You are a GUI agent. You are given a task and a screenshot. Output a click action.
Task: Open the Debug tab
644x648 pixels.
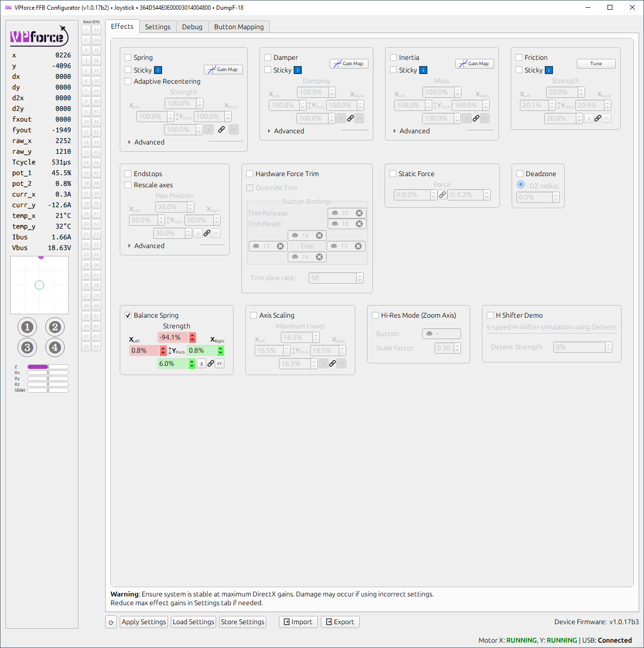[192, 27]
